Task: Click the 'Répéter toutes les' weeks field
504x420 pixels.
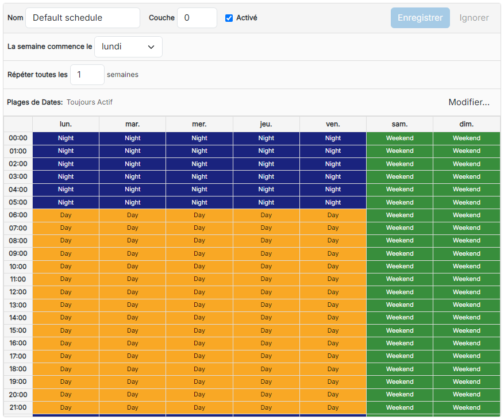Action: click(87, 75)
